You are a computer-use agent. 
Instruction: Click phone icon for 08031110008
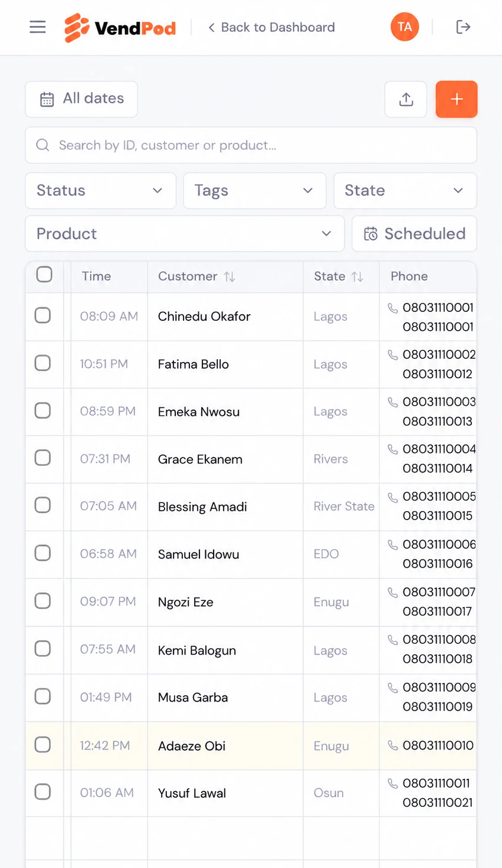(x=392, y=640)
